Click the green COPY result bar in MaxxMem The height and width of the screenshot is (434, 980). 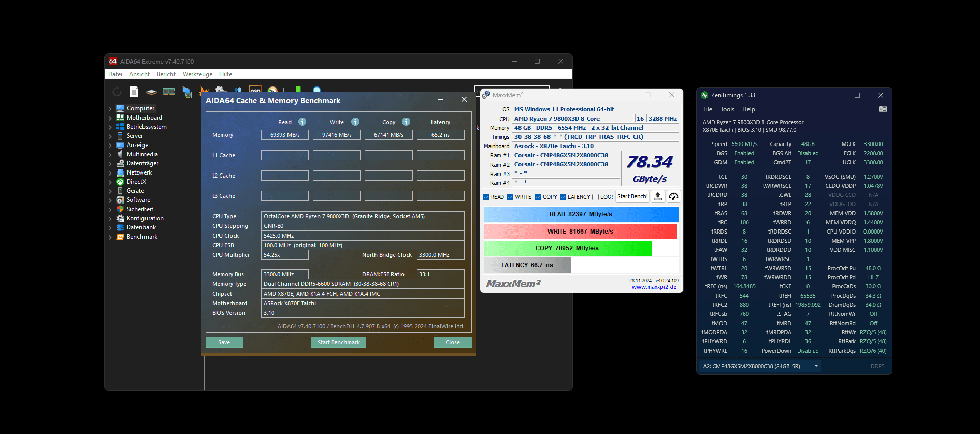coord(568,248)
